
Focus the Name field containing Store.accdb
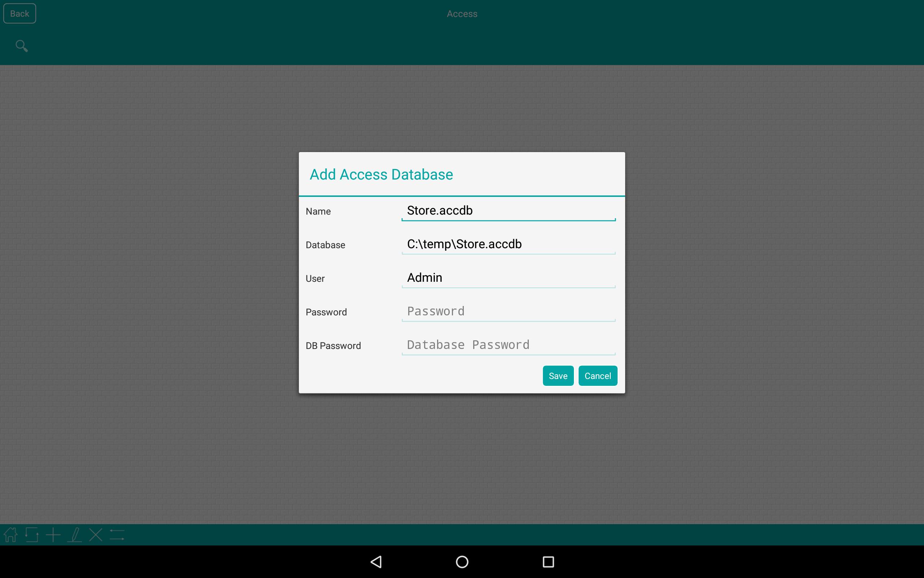508,211
